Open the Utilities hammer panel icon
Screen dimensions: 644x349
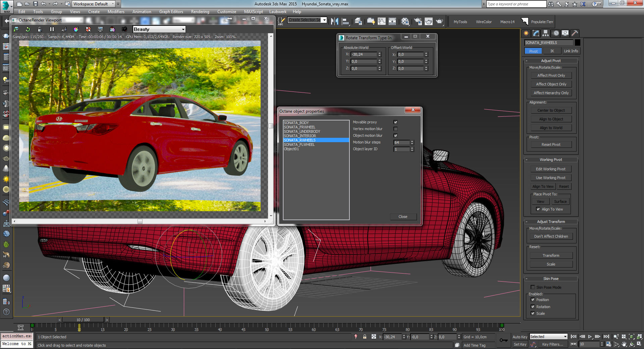click(575, 33)
